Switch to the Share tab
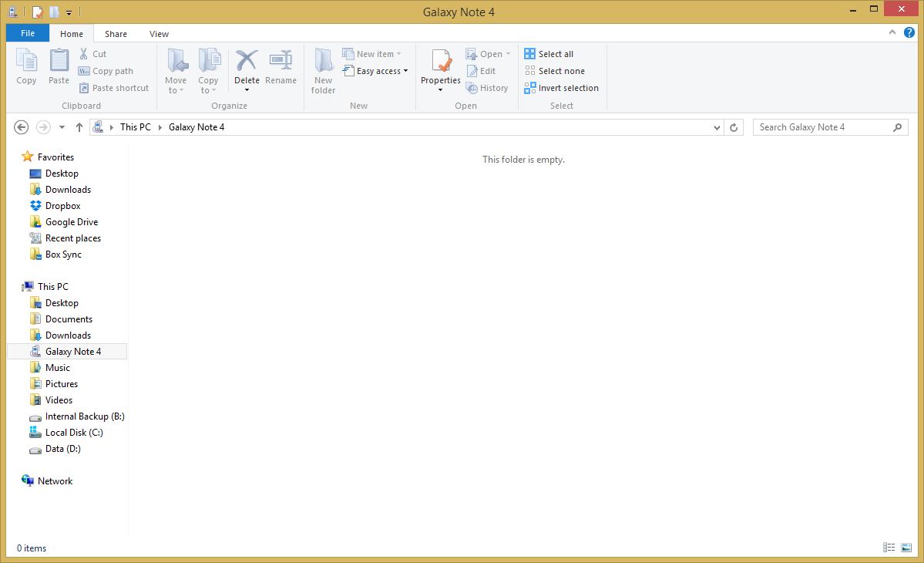The image size is (924, 563). tap(116, 34)
